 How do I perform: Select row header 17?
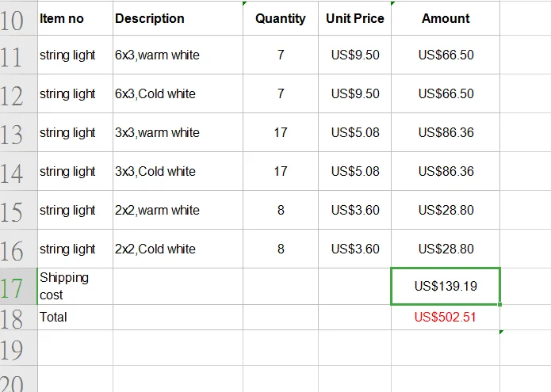pyautogui.click(x=18, y=287)
